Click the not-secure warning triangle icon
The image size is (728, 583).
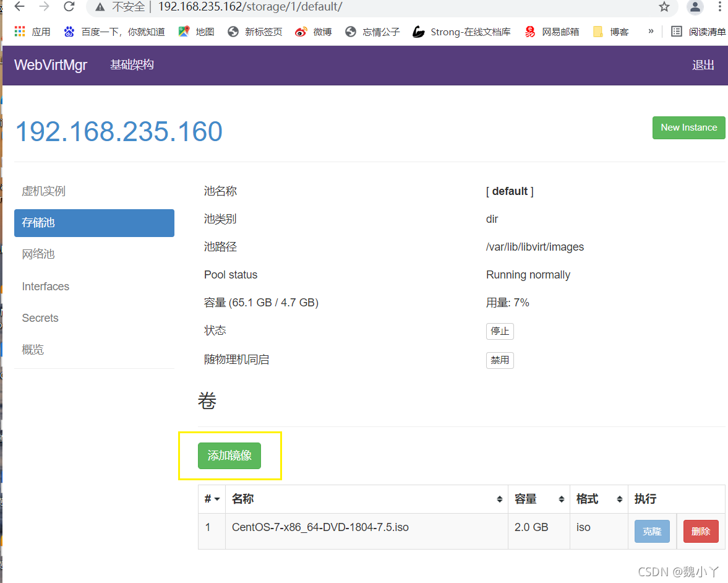point(100,7)
